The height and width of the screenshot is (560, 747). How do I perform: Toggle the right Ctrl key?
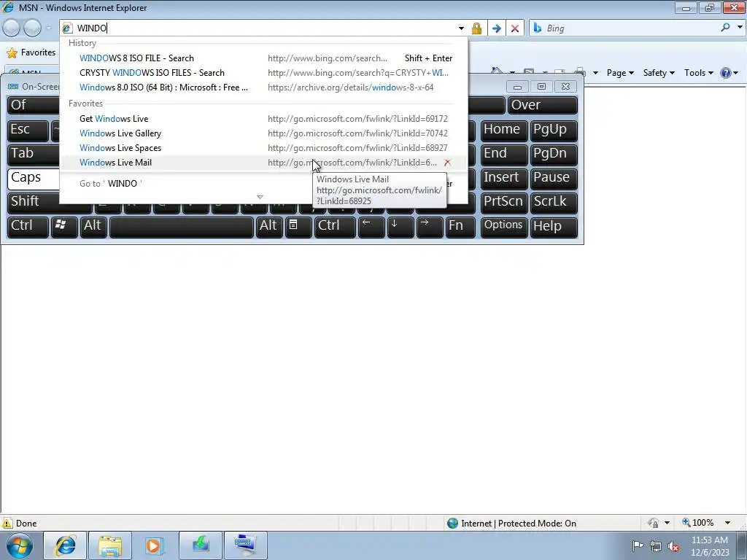335,226
